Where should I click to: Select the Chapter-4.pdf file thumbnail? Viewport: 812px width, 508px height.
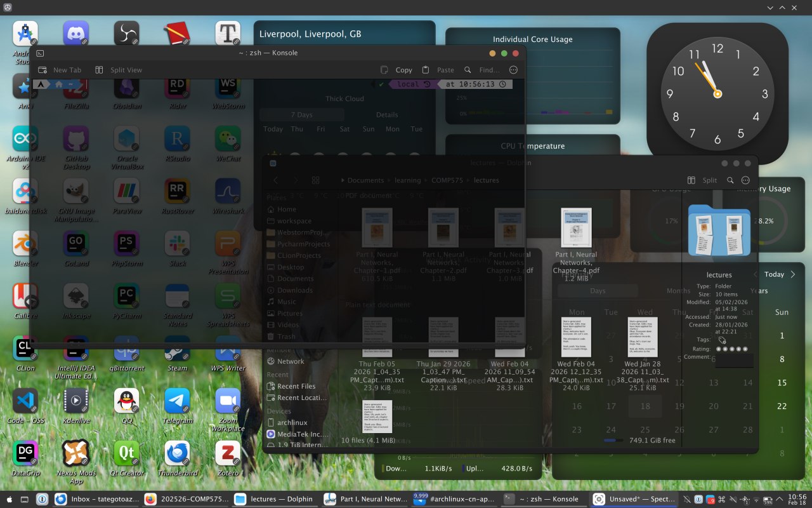(x=576, y=227)
